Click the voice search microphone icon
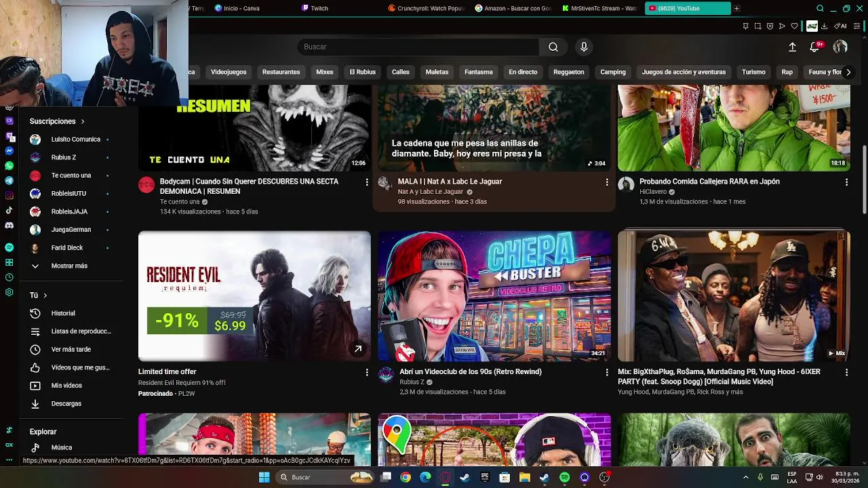The height and width of the screenshot is (488, 868). (x=584, y=47)
